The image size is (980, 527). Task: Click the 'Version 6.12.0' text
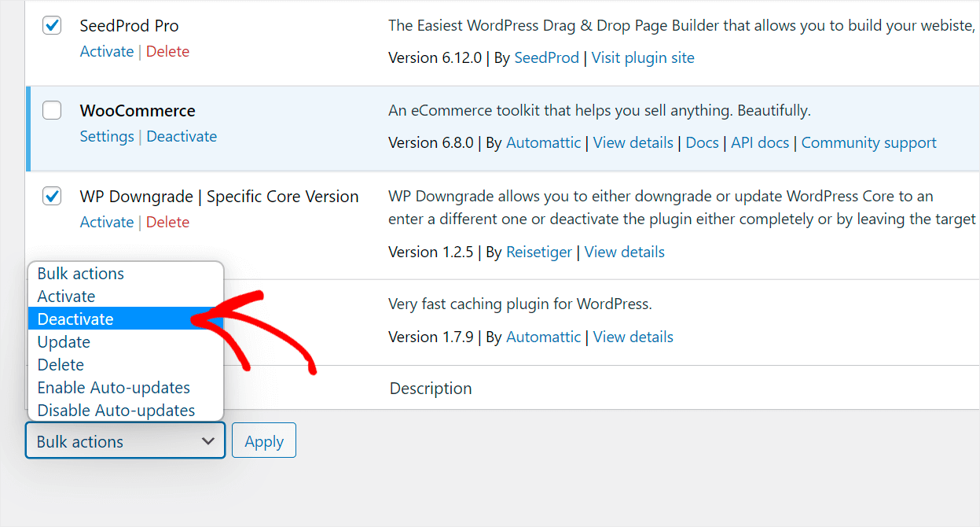[x=435, y=57]
